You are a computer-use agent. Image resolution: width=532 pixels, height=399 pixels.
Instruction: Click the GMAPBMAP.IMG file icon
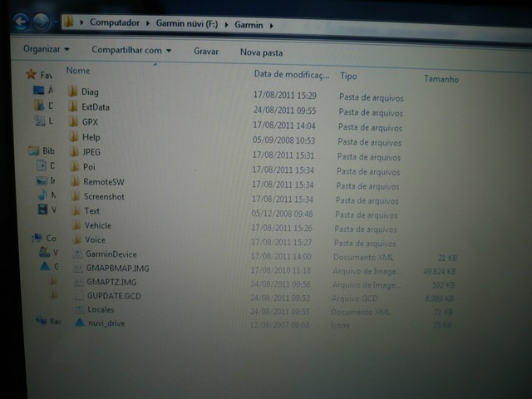(78, 268)
